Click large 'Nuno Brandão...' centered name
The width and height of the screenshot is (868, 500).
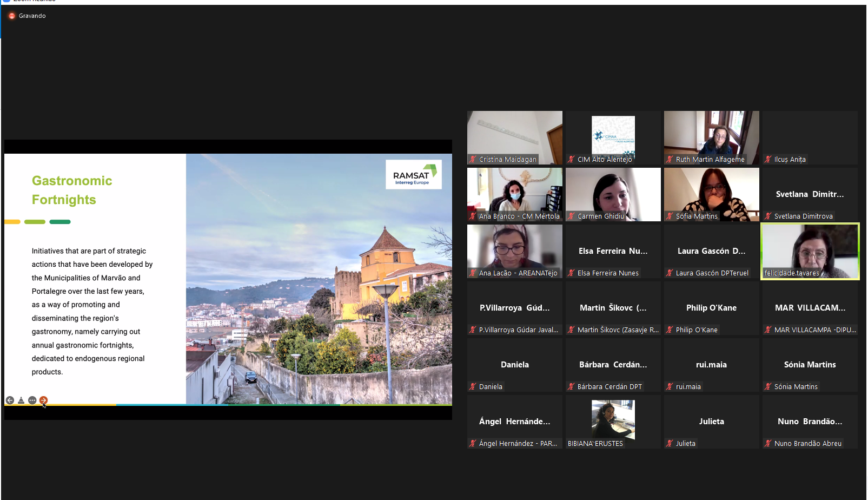click(x=810, y=421)
